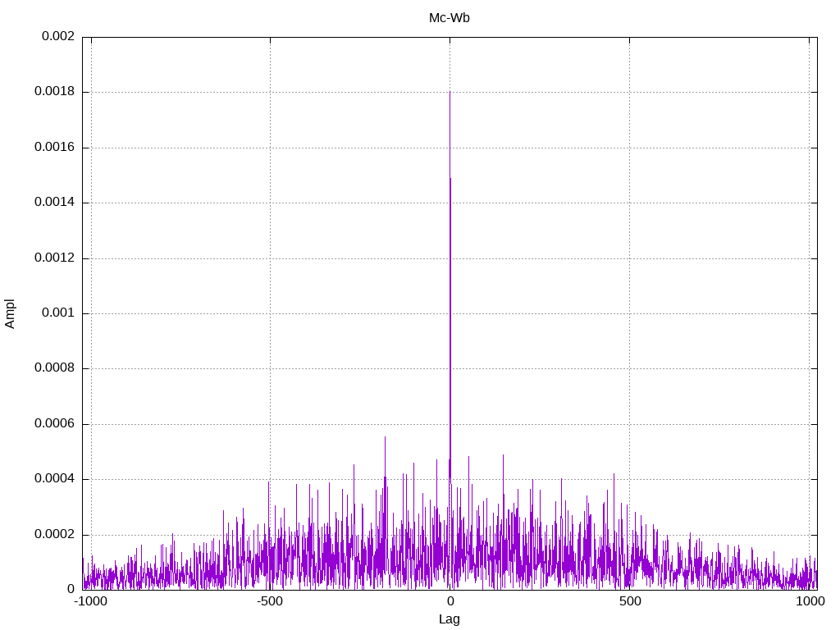Click the 0.0006 y-axis tick label
Viewport: 840px width, 630px height.
click(54, 424)
